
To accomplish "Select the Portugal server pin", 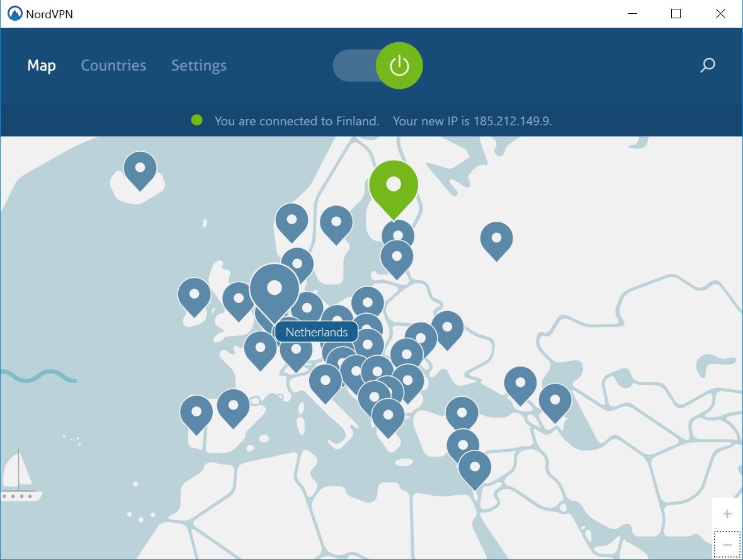I will 196,415.
